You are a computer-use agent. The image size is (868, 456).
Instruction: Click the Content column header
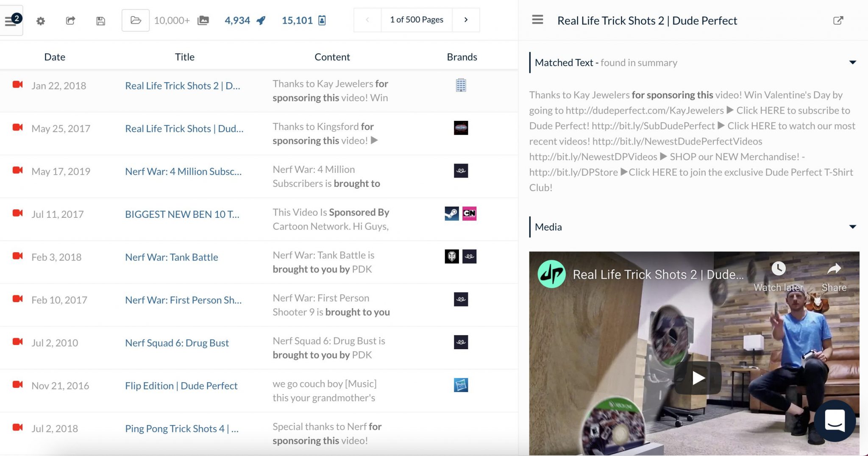pos(332,57)
